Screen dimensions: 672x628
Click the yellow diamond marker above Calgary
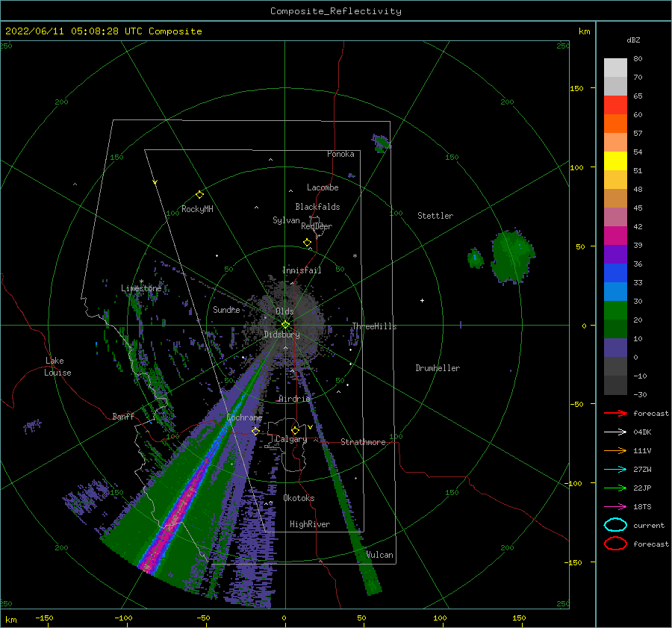coord(295,430)
